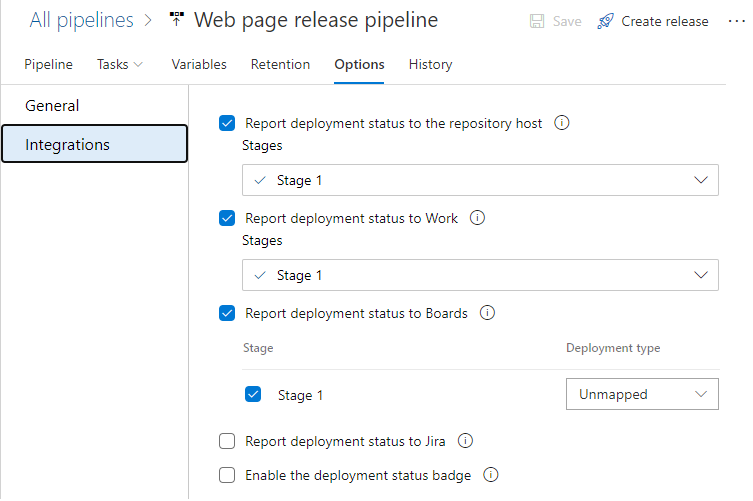Click the Stages label under Report to Work

(262, 241)
